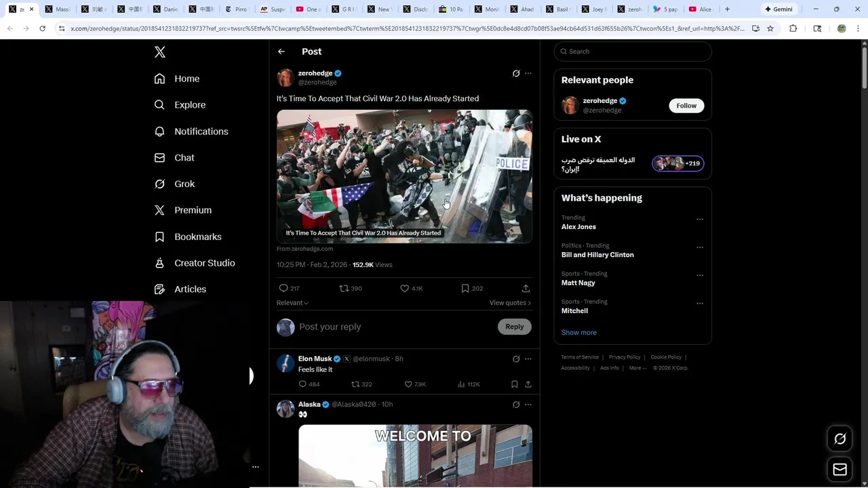Viewport: 868px width, 488px height.
Task: Open Notifications in the sidebar
Action: tap(191, 131)
